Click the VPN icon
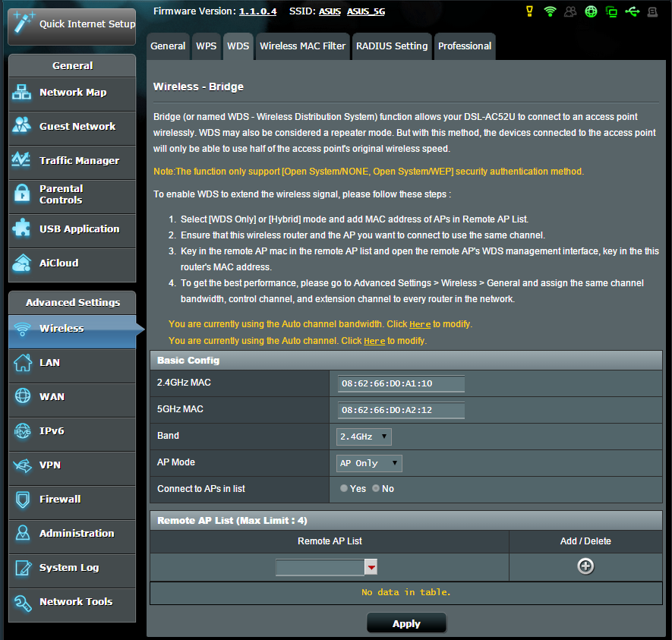The height and width of the screenshot is (640, 672). (x=22, y=465)
